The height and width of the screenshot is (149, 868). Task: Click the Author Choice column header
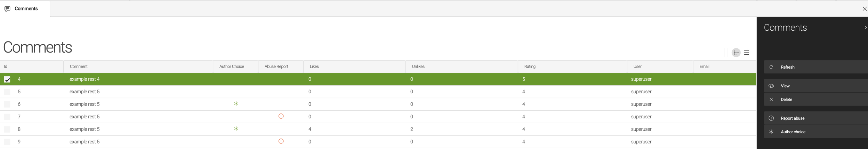point(231,66)
